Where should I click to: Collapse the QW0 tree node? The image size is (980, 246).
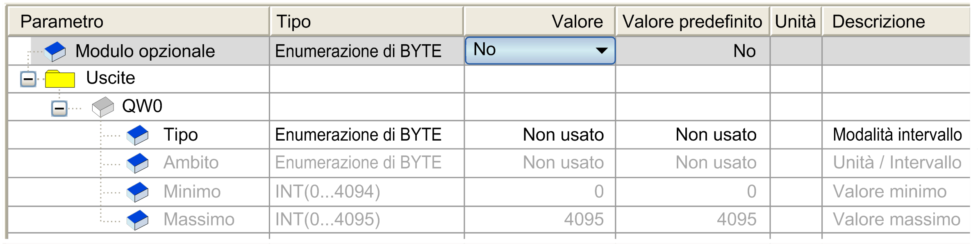(59, 109)
